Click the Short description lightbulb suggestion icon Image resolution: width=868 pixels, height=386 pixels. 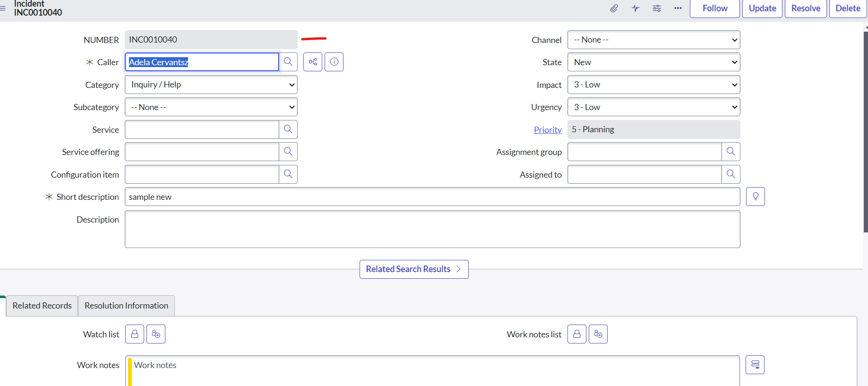(755, 197)
